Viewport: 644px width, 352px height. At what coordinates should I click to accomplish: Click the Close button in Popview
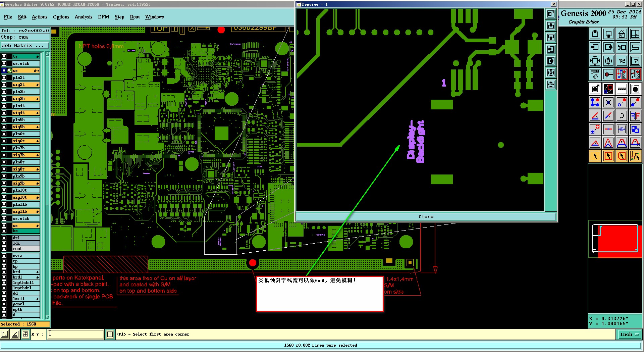click(426, 216)
